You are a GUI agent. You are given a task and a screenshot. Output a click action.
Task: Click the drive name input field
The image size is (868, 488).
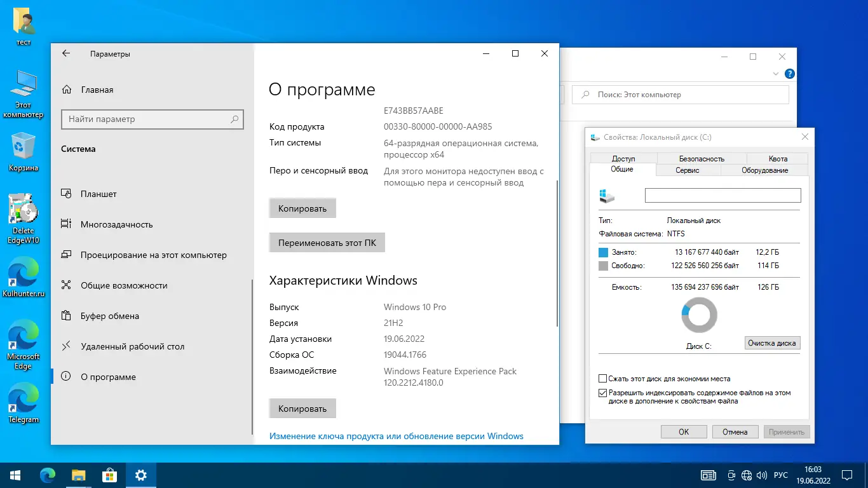pyautogui.click(x=722, y=194)
